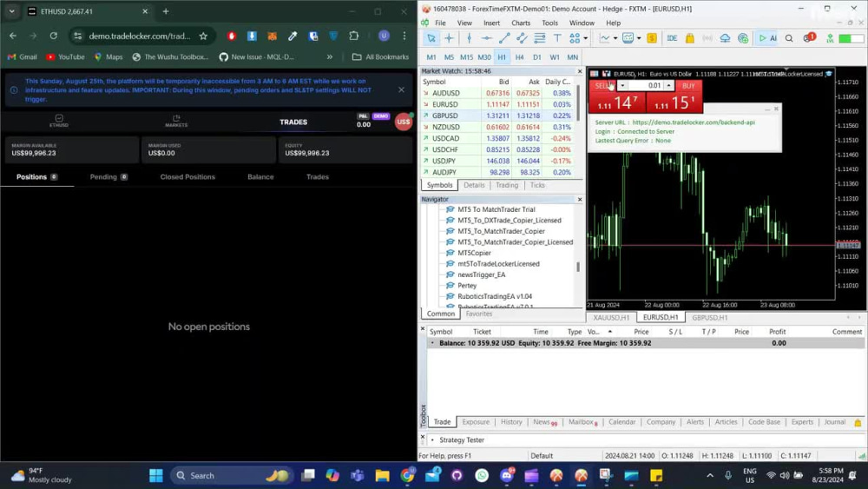Switch to Details tab in Market Watch
The width and height of the screenshot is (868, 489).
pos(474,185)
